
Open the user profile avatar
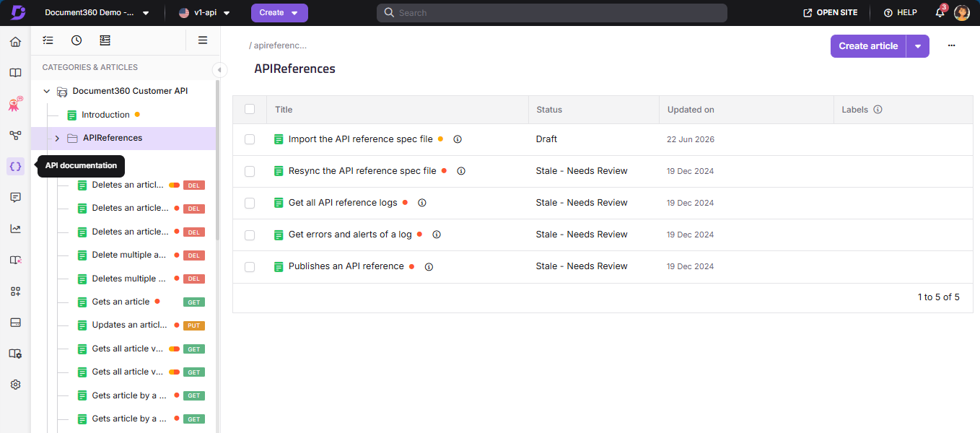961,12
